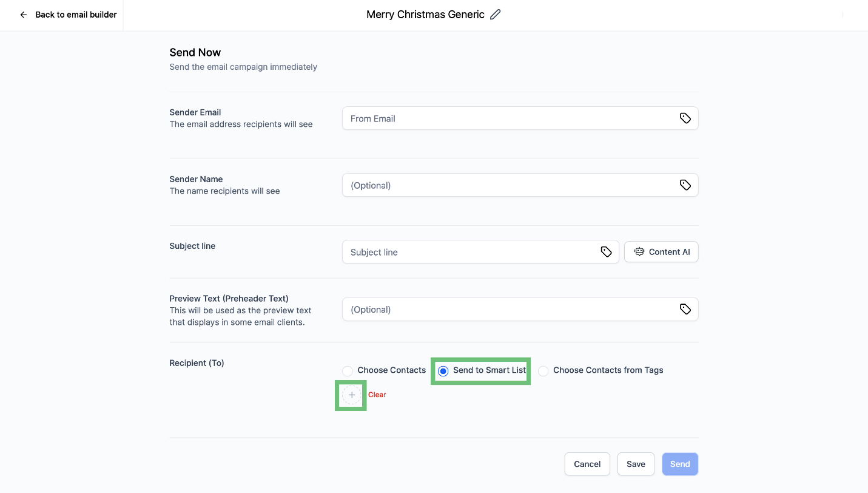This screenshot has height=493, width=868.
Task: Select the Choose Contacts radio option
Action: pyautogui.click(x=348, y=371)
